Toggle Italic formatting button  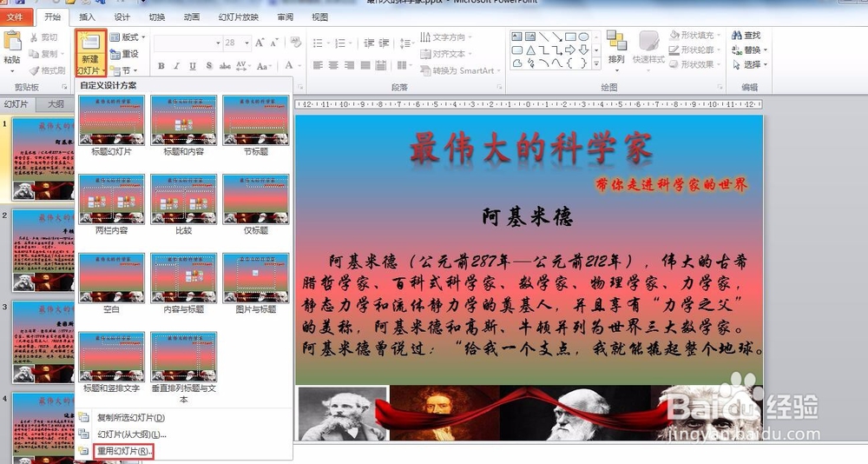pyautogui.click(x=176, y=66)
